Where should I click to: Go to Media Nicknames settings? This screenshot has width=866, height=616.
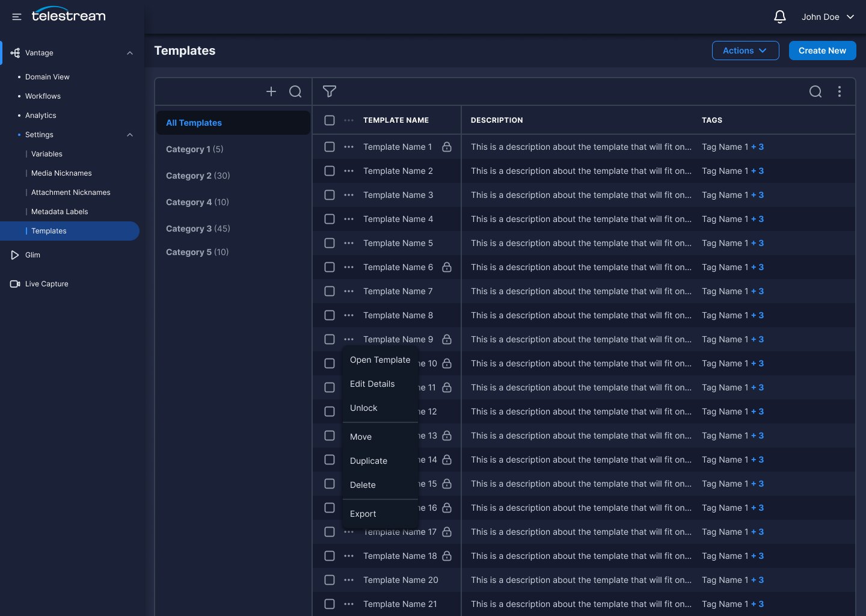click(61, 173)
